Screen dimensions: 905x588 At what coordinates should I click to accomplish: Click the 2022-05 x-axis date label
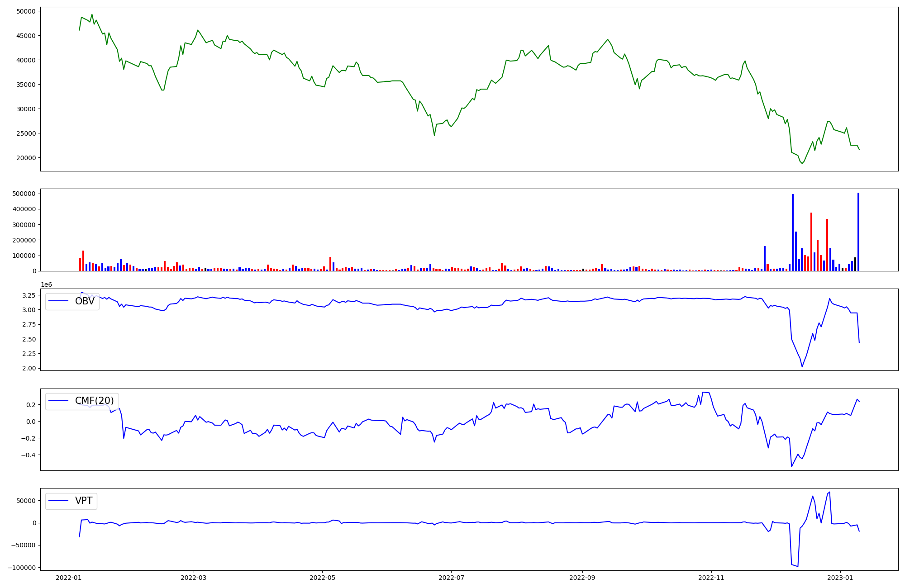(x=322, y=578)
